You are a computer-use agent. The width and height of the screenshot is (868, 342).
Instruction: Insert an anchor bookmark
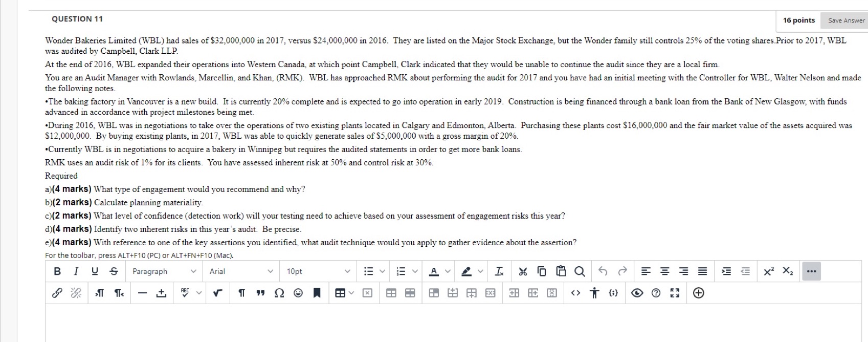click(x=317, y=293)
